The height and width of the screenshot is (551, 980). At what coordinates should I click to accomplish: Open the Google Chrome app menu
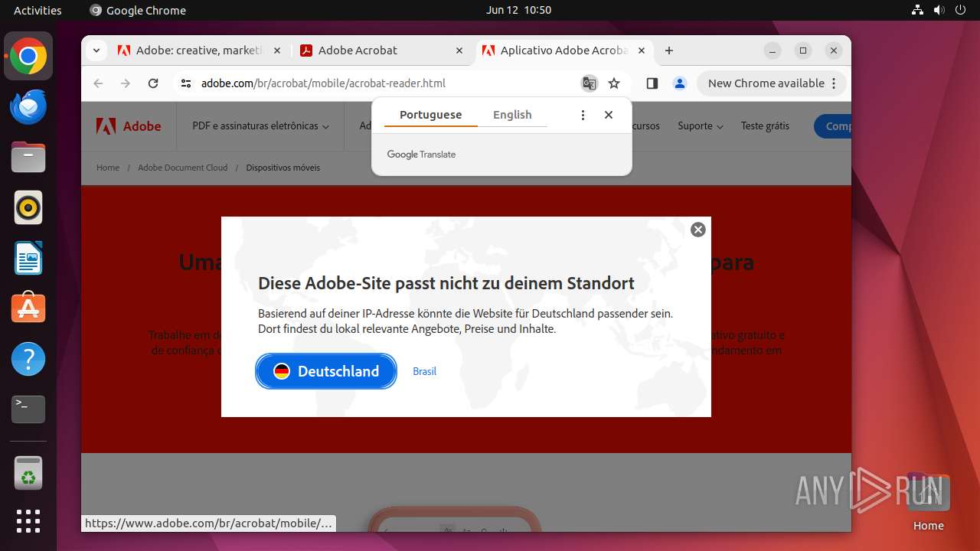[138, 10]
